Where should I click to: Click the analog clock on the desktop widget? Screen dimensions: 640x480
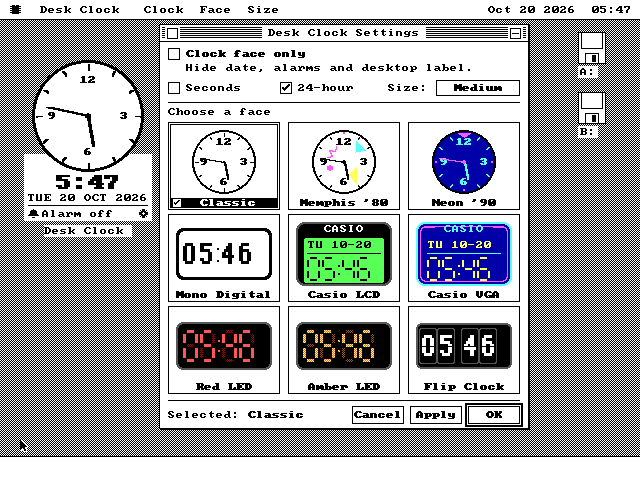pyautogui.click(x=88, y=116)
